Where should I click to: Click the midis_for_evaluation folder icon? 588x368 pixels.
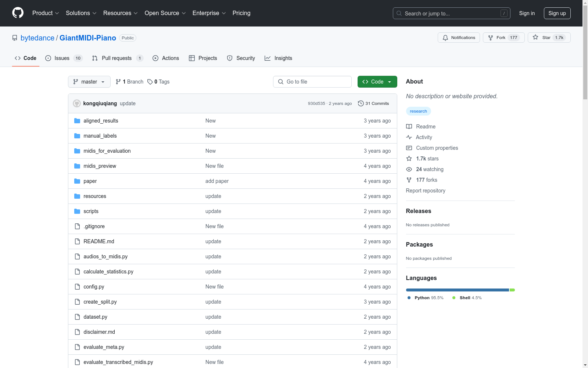(77, 151)
